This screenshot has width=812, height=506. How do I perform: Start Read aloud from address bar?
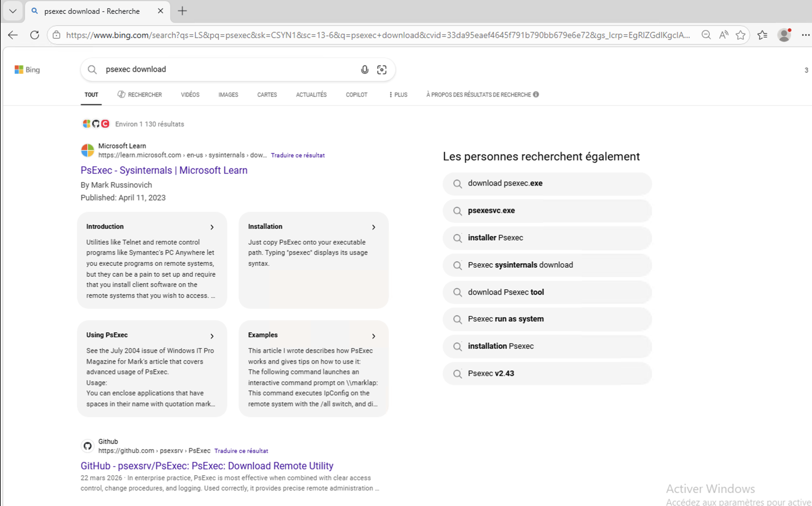tap(723, 35)
